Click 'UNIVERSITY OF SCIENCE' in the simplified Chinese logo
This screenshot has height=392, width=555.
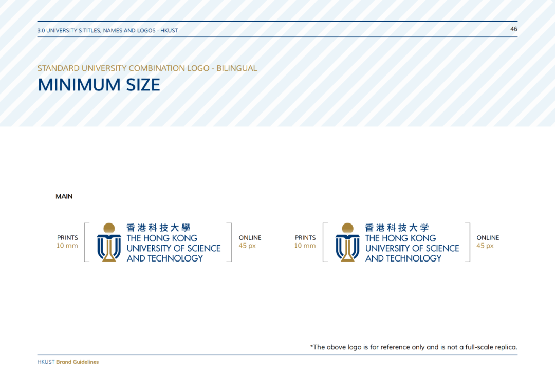point(412,248)
